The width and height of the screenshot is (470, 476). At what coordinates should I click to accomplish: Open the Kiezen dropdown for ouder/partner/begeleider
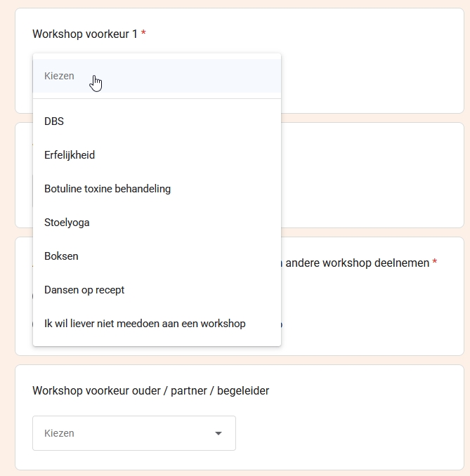[133, 433]
